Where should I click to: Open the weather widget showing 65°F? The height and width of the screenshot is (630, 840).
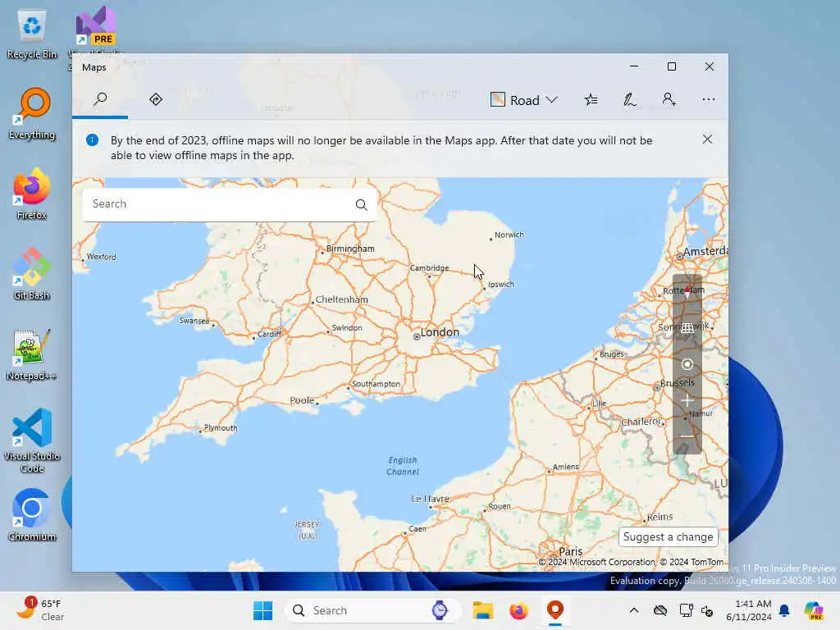click(x=42, y=610)
